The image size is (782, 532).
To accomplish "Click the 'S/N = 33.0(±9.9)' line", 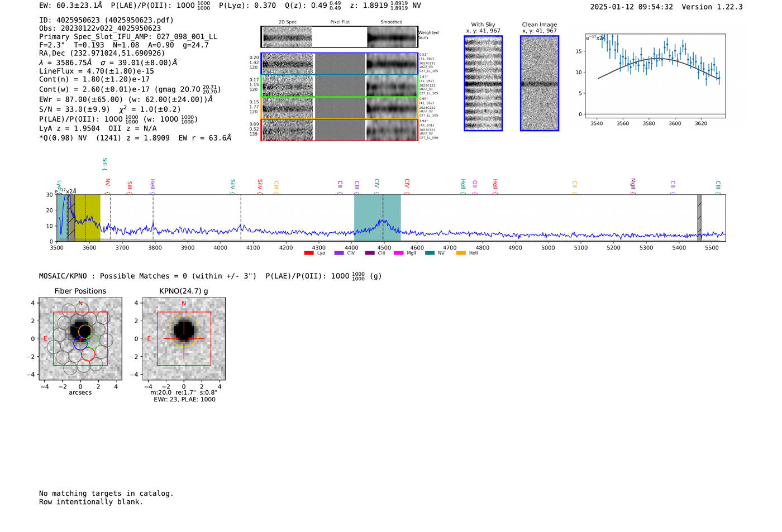I will (74, 109).
